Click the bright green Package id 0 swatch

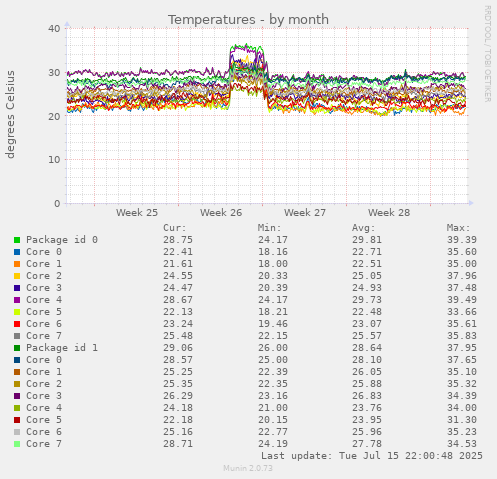click(x=17, y=240)
